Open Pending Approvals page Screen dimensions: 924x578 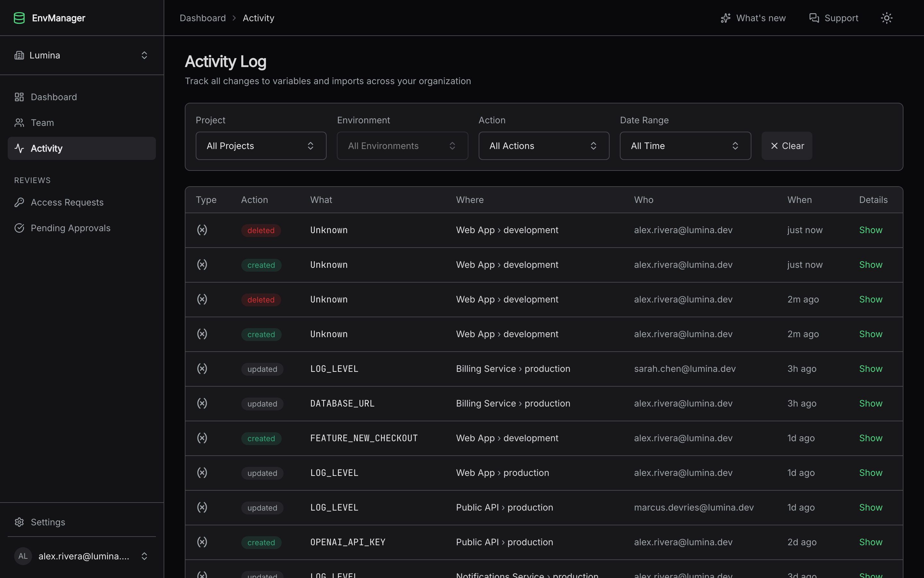pyautogui.click(x=82, y=228)
